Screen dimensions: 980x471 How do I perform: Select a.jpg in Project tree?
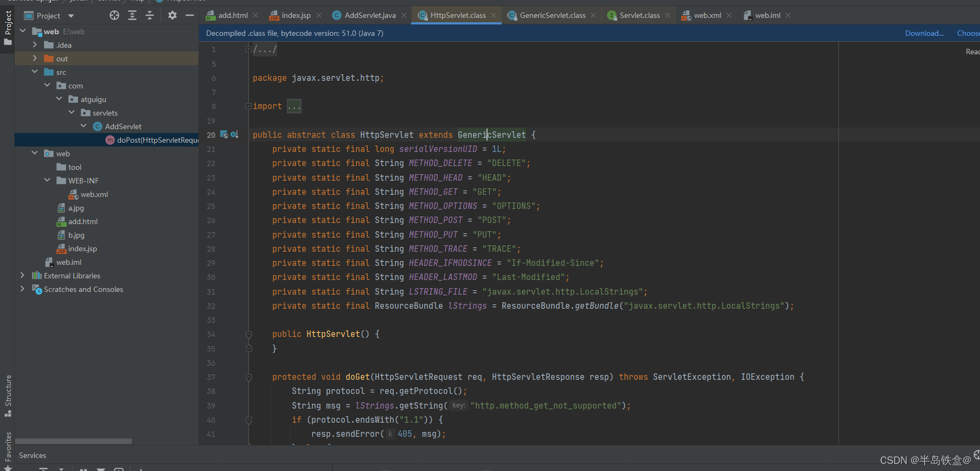click(76, 208)
